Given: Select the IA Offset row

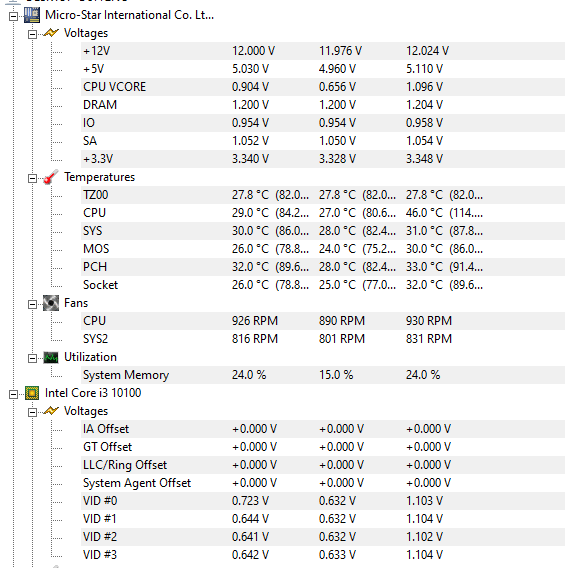Looking at the screenshot, I should pos(323,429).
